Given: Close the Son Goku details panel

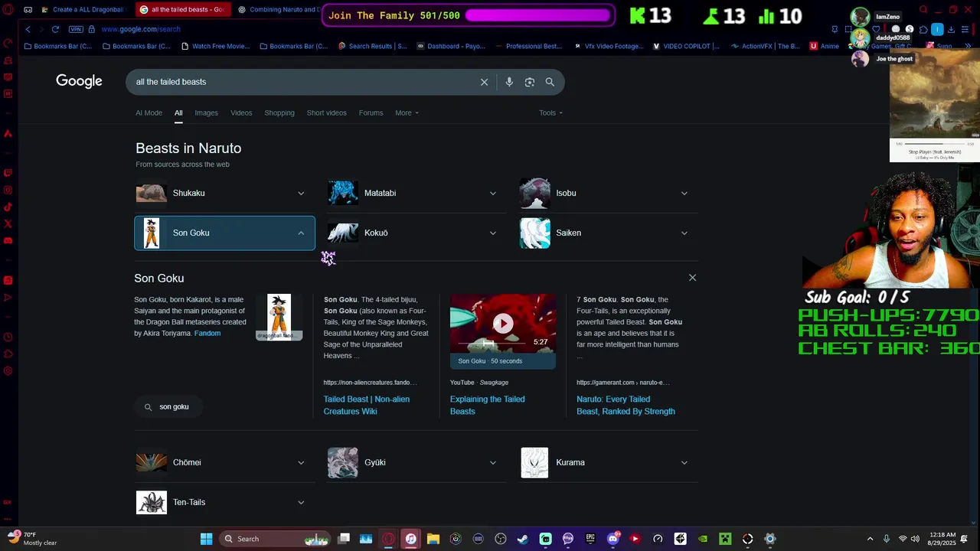Looking at the screenshot, I should [x=692, y=278].
